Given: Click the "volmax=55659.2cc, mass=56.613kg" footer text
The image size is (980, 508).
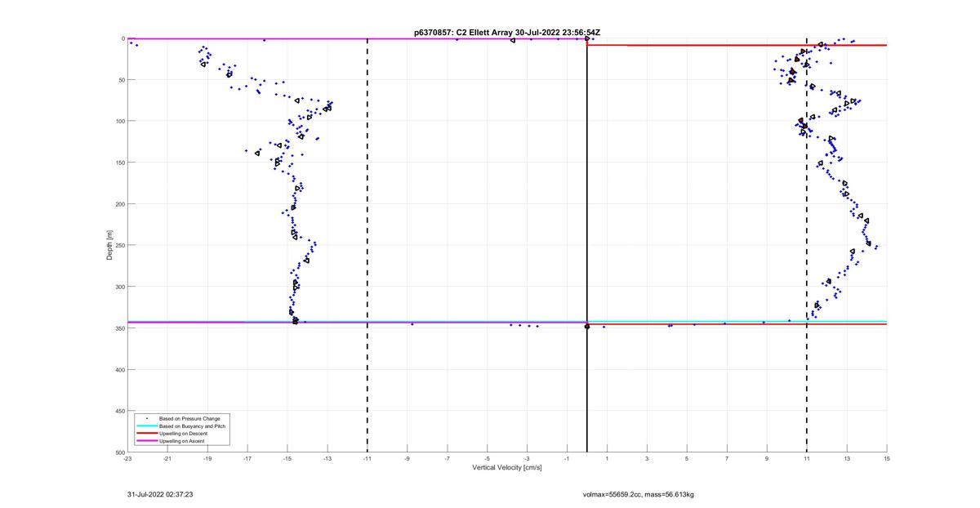Looking at the screenshot, I should (x=638, y=494).
